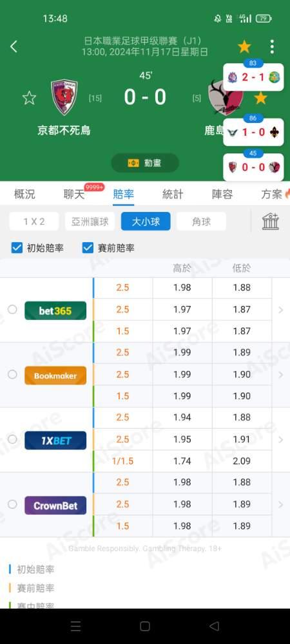The height and width of the screenshot is (644, 290).
Task: Tap the purple CrownBet logo
Action: tap(55, 505)
